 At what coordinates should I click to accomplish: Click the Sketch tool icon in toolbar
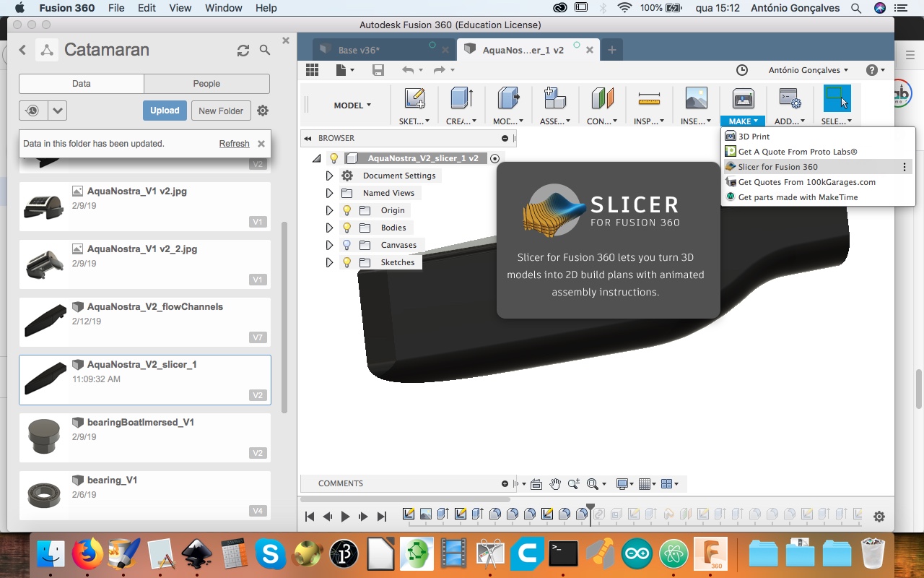[x=414, y=98]
